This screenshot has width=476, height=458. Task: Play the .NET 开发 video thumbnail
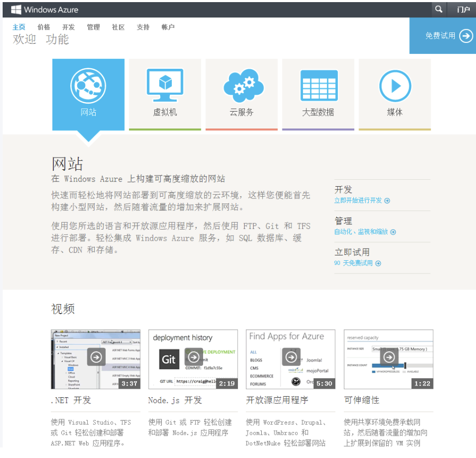coord(96,357)
